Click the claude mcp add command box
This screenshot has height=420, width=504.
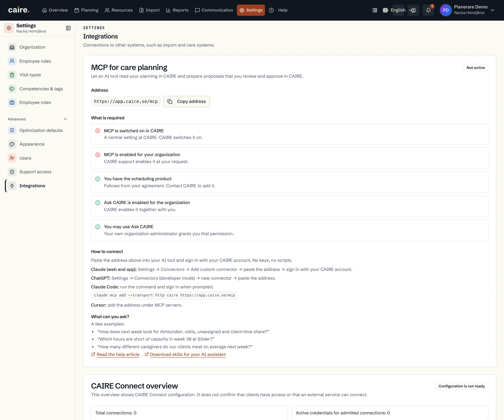click(164, 295)
